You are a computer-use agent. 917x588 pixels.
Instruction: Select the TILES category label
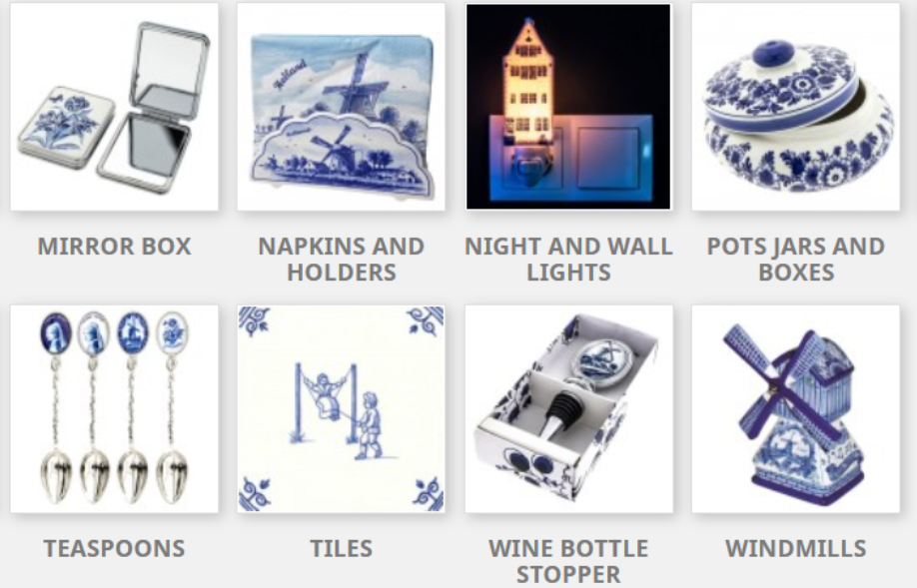pos(341,548)
